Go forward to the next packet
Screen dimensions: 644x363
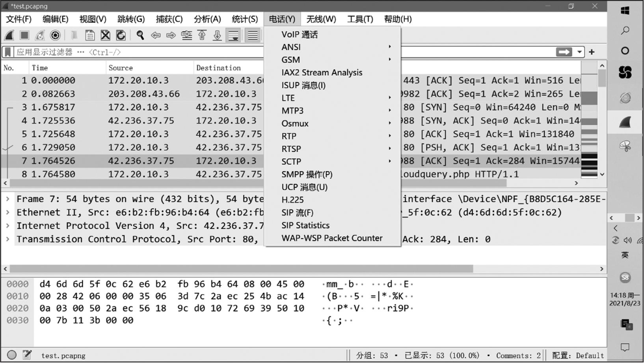point(171,35)
